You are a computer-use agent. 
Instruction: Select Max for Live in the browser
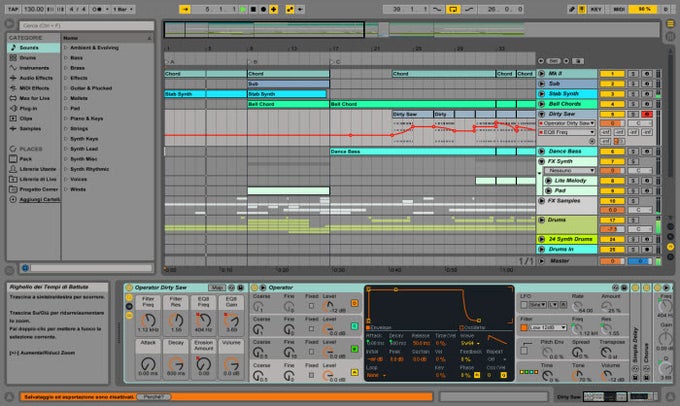point(33,98)
